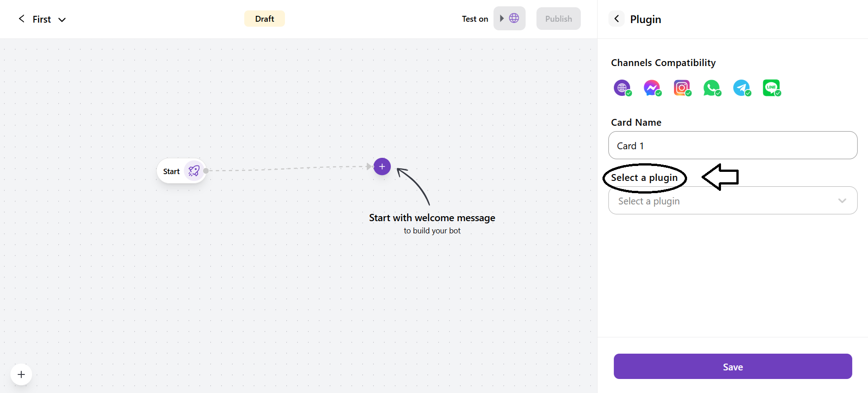Open the flow name dropdown next to First
The width and height of the screenshot is (868, 393).
62,19
